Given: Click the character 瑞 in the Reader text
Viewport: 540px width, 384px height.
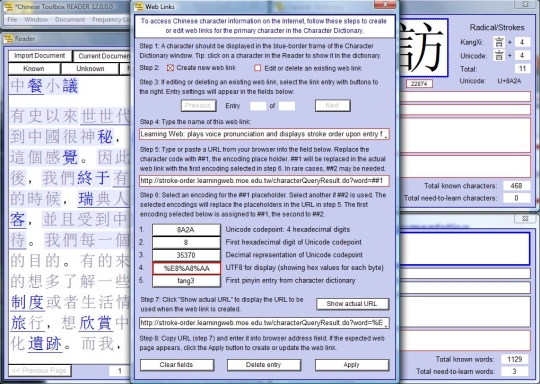Looking at the screenshot, I should tap(86, 199).
